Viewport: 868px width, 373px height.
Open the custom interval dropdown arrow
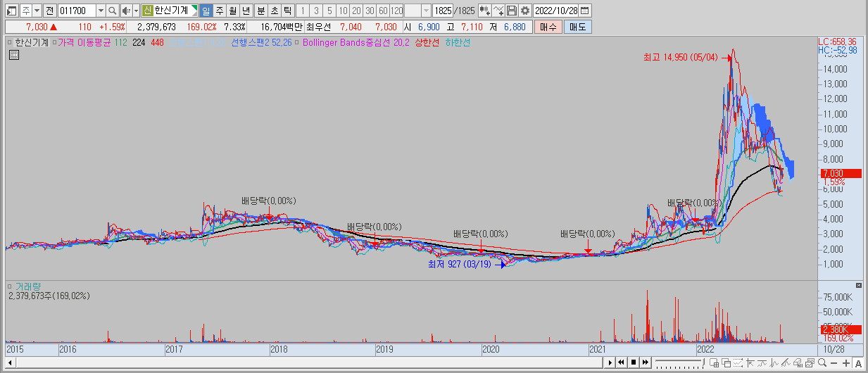point(426,11)
